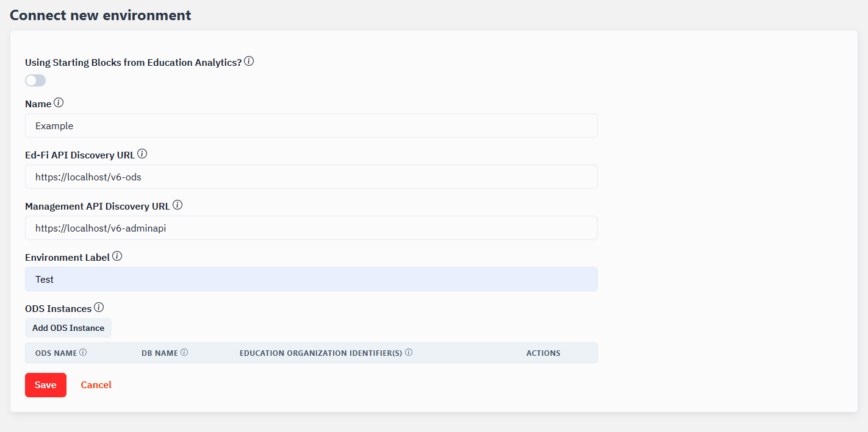Click the Name field containing Example

(x=311, y=126)
